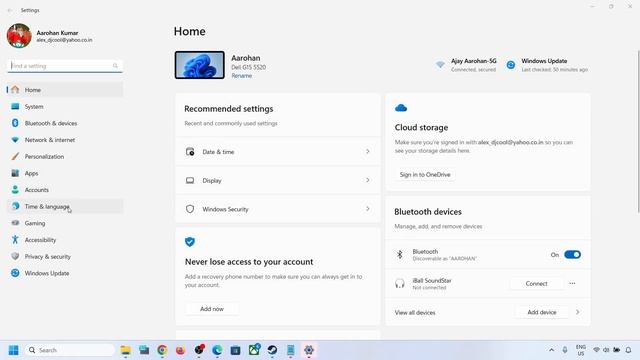Select Personalization in the sidebar
The height and width of the screenshot is (360, 640).
coord(65,157)
